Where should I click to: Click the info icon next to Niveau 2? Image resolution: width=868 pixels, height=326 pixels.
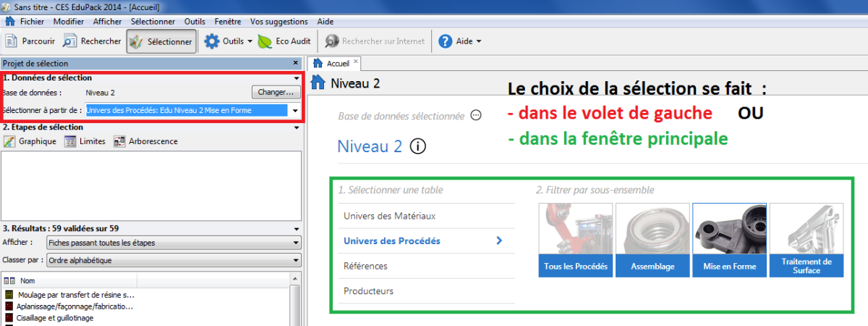tap(417, 146)
